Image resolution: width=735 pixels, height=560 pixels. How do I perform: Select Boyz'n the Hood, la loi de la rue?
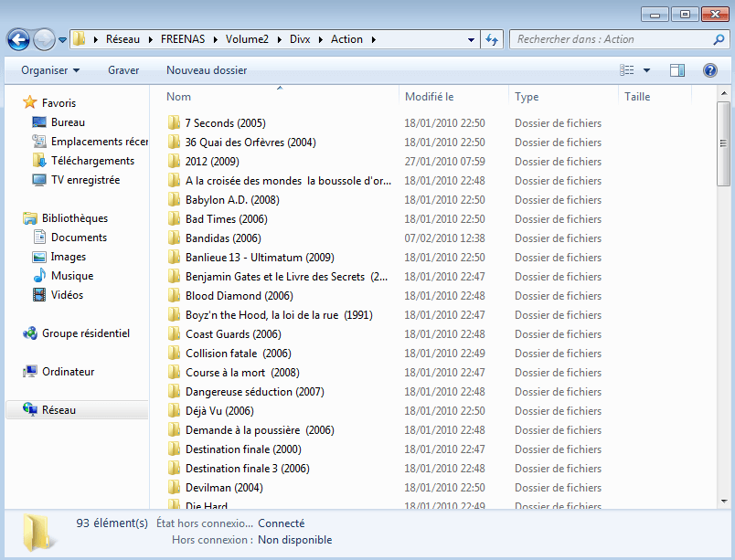(x=279, y=314)
